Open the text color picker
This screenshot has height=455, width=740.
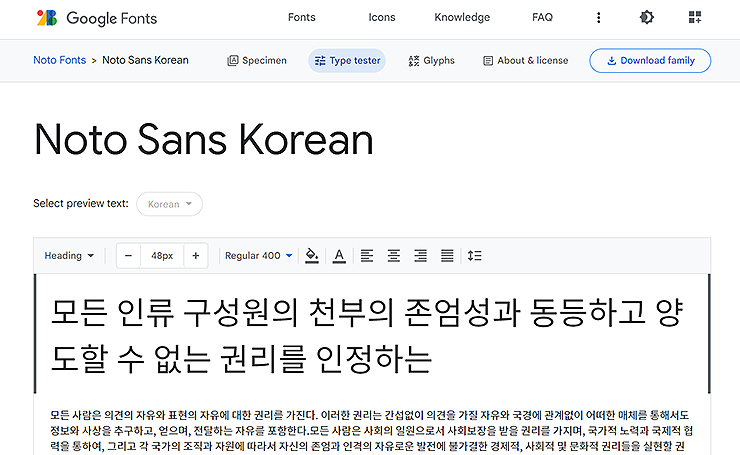339,255
